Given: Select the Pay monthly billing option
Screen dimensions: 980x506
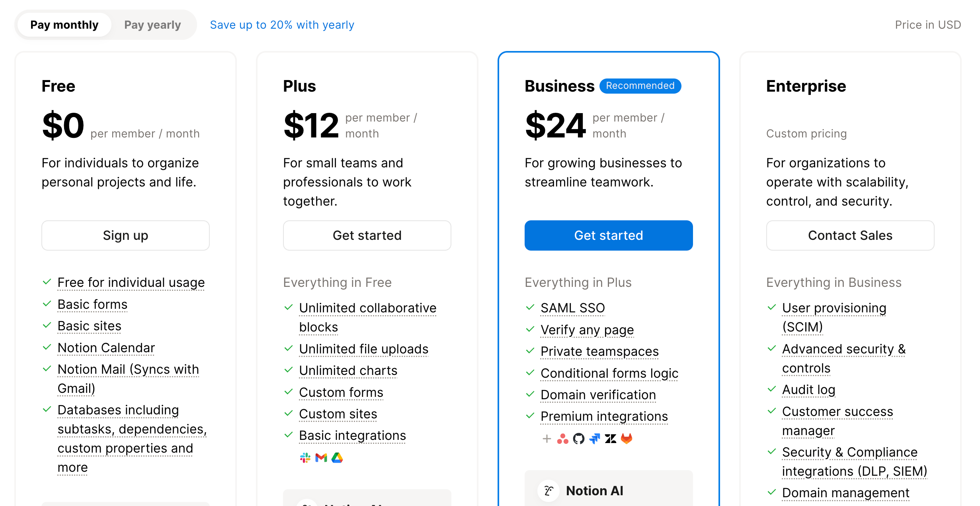Looking at the screenshot, I should coord(64,25).
